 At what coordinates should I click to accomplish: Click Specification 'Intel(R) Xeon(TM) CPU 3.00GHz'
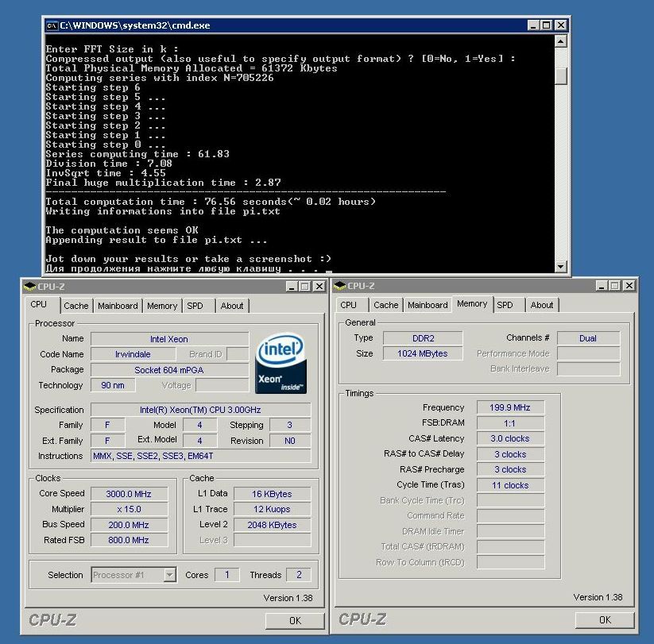point(200,410)
